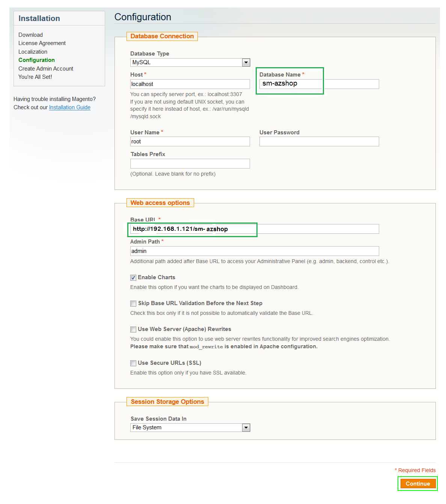Check Use Secure URLs (SSL) box
This screenshot has height=504, width=446.
click(133, 363)
